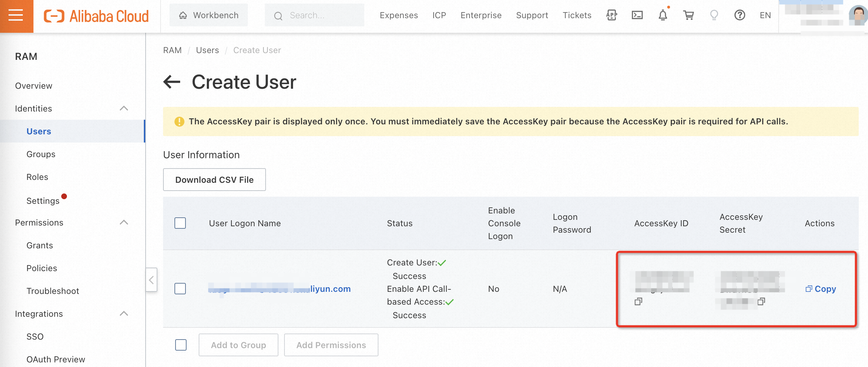Tick the checkbox beside Add to Group
Image resolution: width=868 pixels, height=367 pixels.
pos(181,345)
